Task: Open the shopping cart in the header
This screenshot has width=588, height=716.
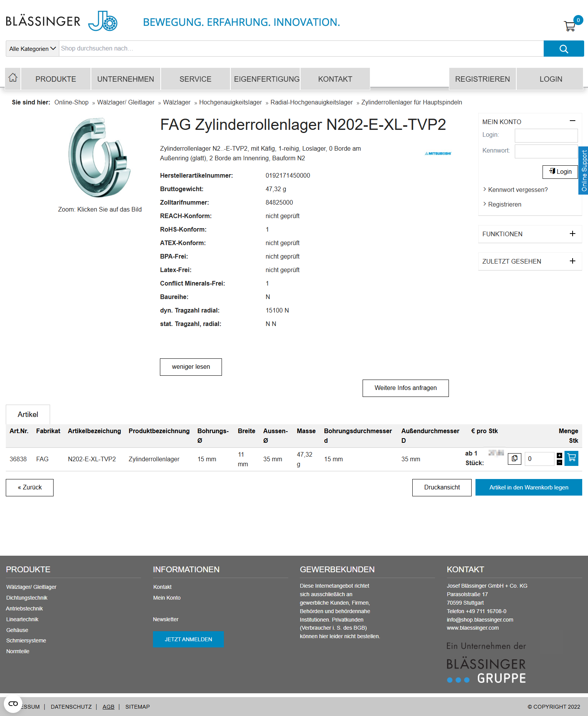Action: [570, 26]
